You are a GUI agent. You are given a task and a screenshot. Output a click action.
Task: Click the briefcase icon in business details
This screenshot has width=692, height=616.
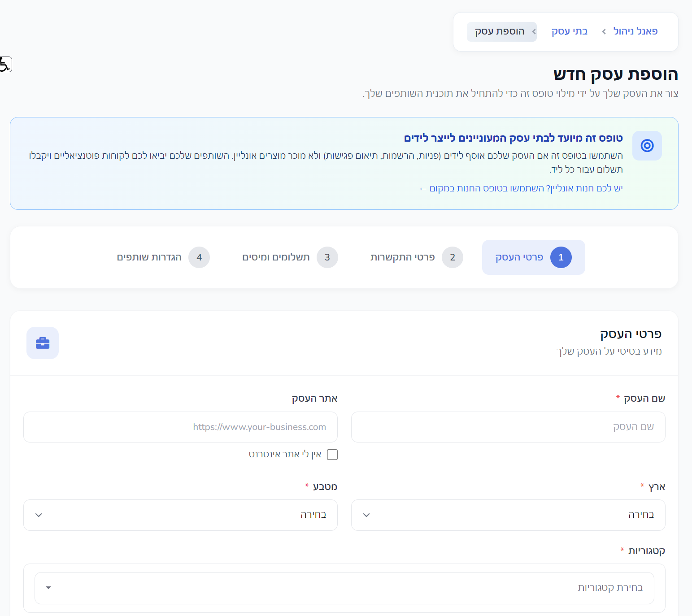point(43,343)
